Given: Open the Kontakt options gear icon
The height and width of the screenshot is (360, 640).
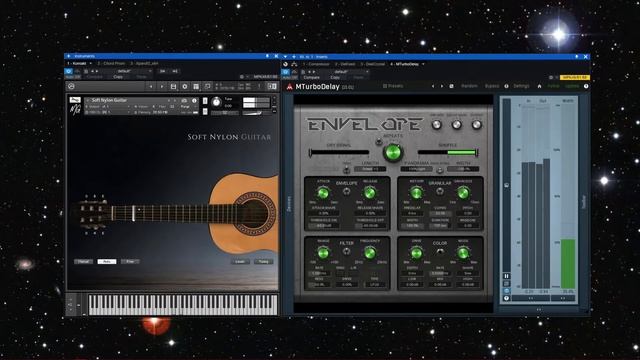Looking at the screenshot, I should click(184, 87).
